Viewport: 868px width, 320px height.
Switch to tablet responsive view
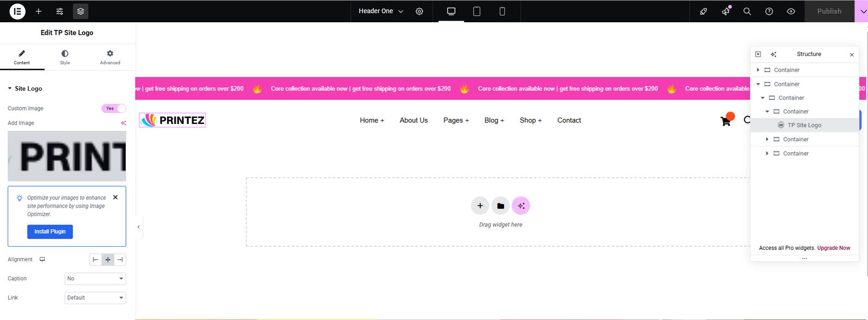[476, 11]
